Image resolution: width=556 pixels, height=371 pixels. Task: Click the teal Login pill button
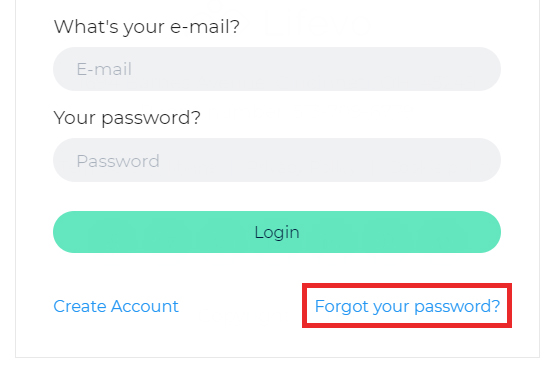point(277,232)
